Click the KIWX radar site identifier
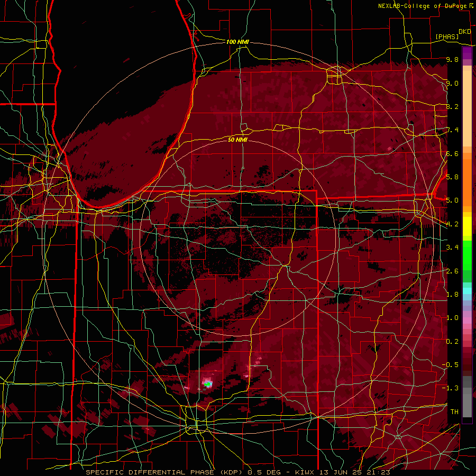 (x=304, y=472)
